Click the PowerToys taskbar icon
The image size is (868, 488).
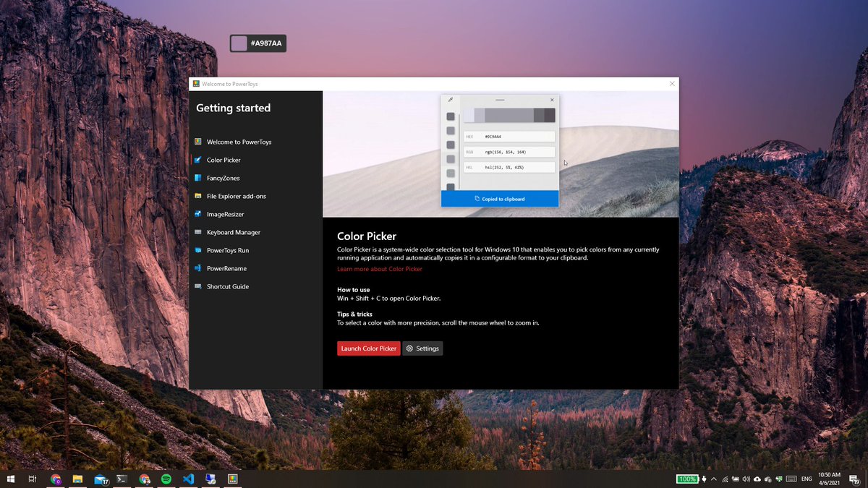[x=233, y=479]
